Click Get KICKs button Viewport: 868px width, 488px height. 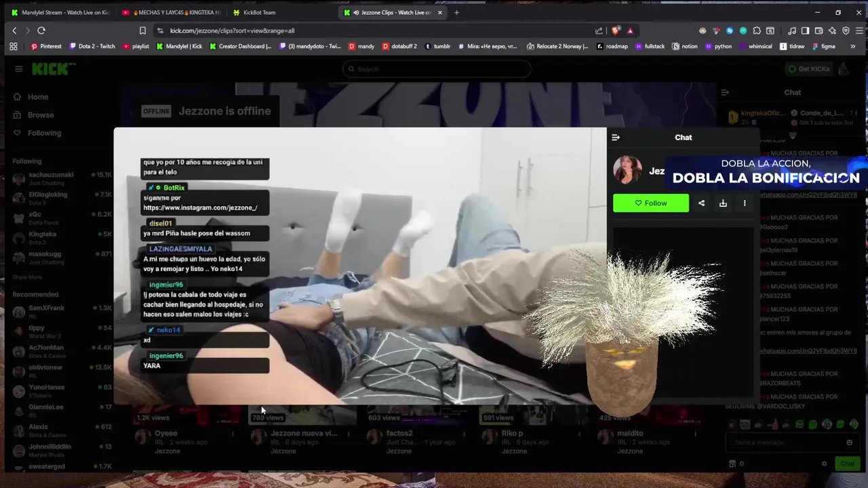click(808, 69)
